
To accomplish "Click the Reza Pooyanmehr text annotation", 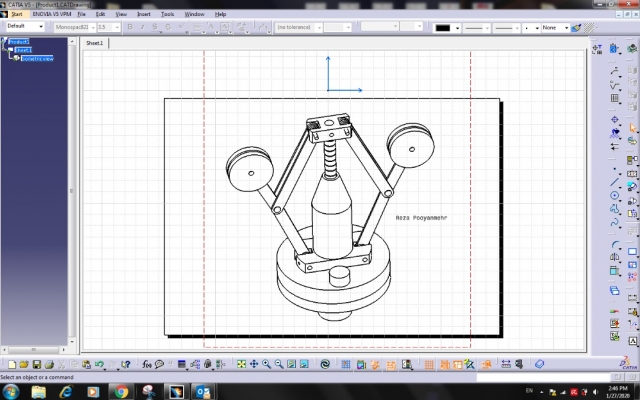I will pos(421,218).
